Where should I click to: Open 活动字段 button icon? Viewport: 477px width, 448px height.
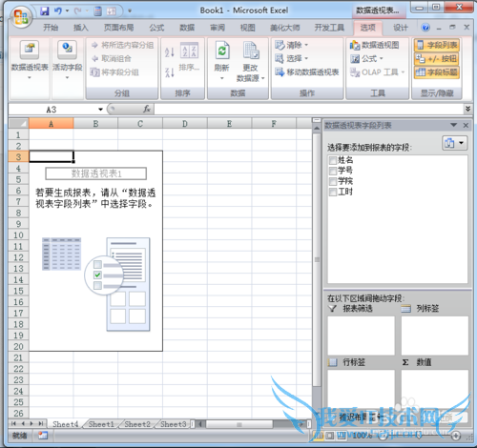[x=67, y=50]
